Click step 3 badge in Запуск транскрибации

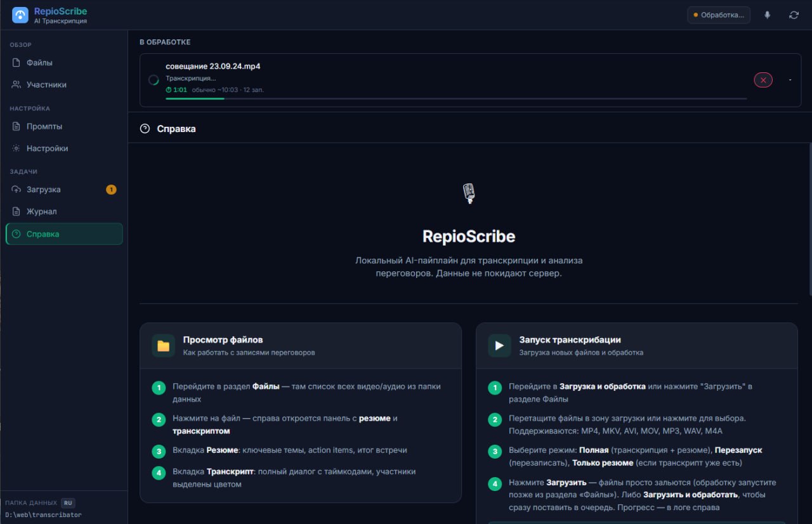(495, 451)
